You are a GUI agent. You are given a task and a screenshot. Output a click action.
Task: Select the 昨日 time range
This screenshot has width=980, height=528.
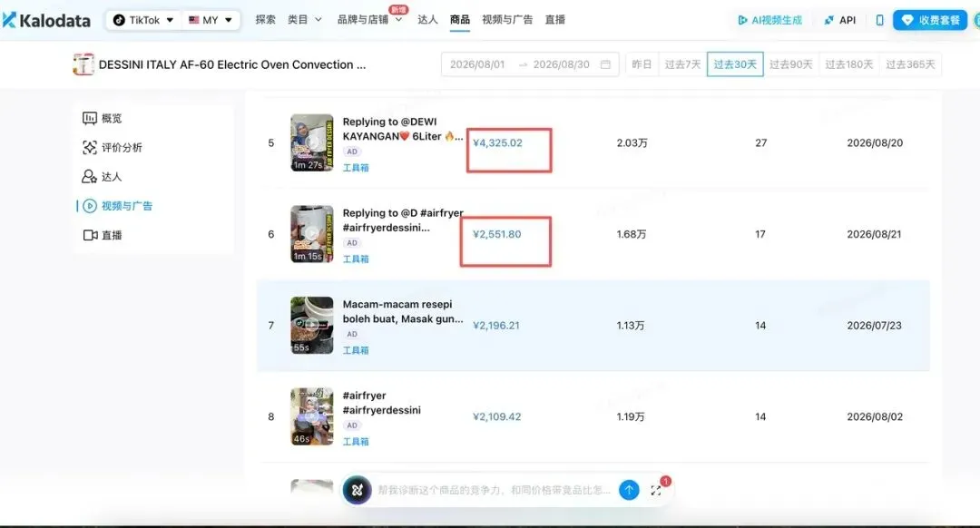point(642,64)
